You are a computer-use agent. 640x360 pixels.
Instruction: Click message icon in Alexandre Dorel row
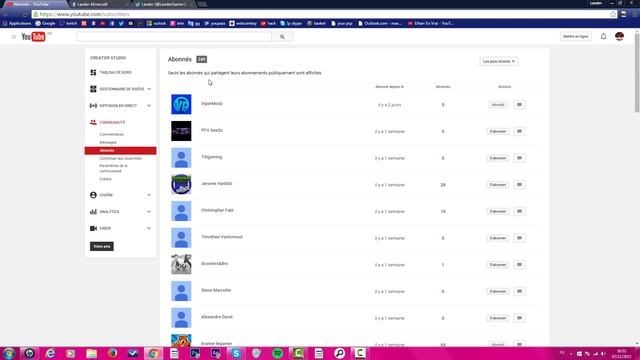[519, 318]
